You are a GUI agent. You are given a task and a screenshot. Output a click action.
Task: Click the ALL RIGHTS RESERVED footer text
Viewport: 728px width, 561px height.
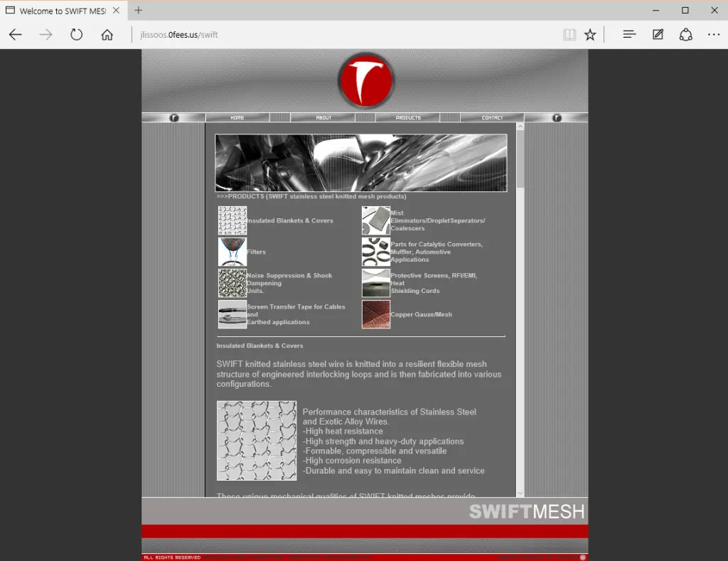click(x=172, y=557)
